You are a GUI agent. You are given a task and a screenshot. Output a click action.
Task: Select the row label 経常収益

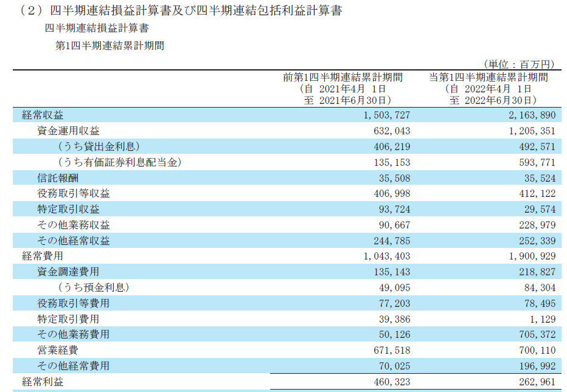[43, 115]
